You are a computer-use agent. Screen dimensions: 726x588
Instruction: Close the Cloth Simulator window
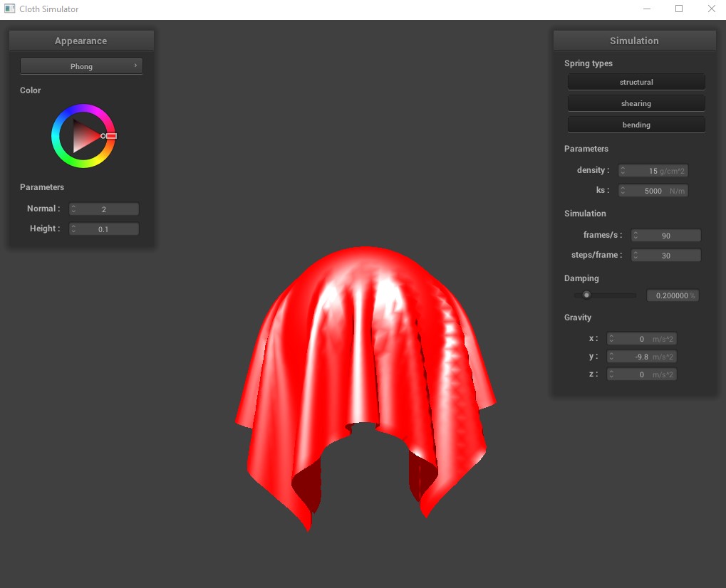[711, 9]
